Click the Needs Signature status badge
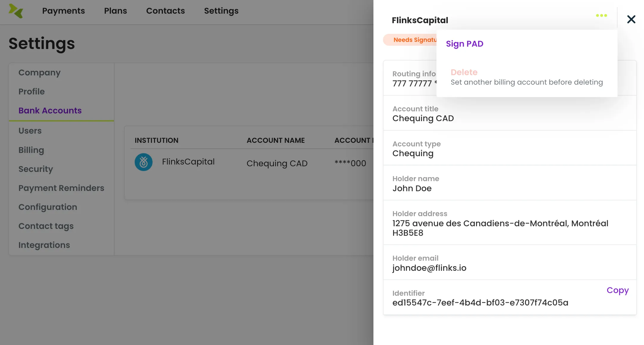The image size is (644, 345). pos(410,40)
